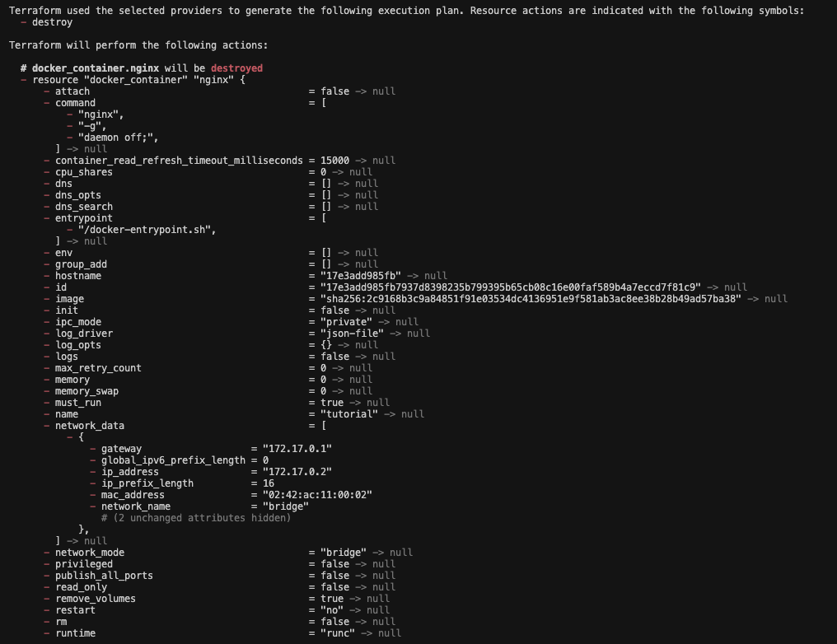Click the "/docker-entrypoint.sh" entrypoint entry

(x=147, y=230)
